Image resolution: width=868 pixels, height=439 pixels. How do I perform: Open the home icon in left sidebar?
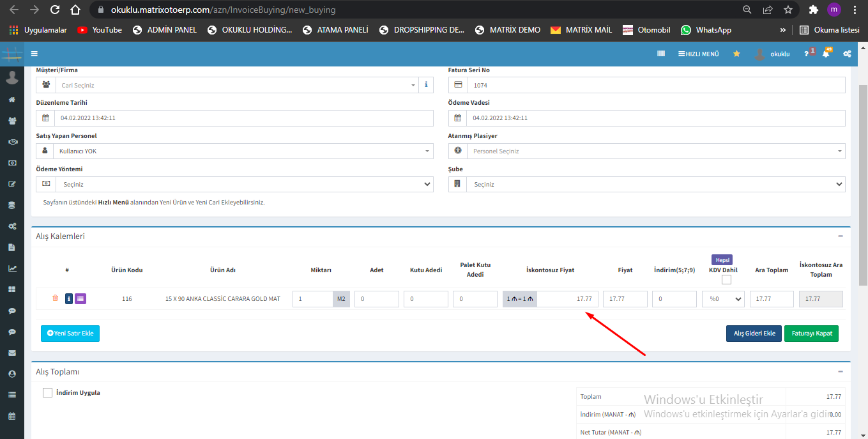pyautogui.click(x=11, y=100)
